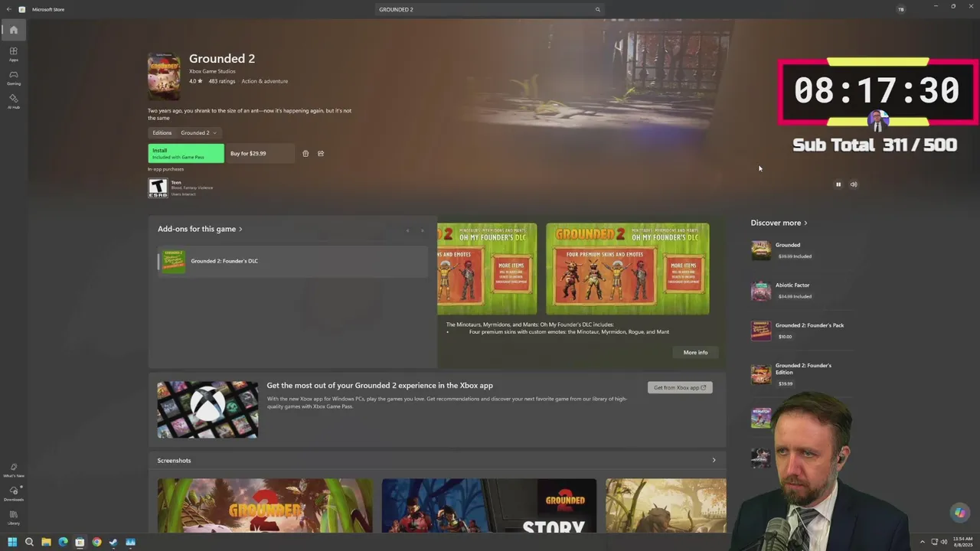Viewport: 980px width, 551px height.
Task: Open the wide Four Premium Skins DLC image
Action: tap(627, 269)
